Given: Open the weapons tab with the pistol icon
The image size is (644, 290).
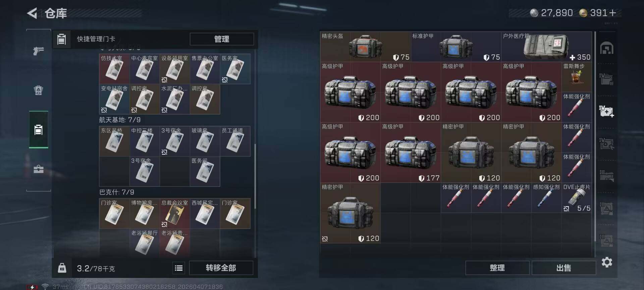Looking at the screenshot, I should pyautogui.click(x=39, y=51).
